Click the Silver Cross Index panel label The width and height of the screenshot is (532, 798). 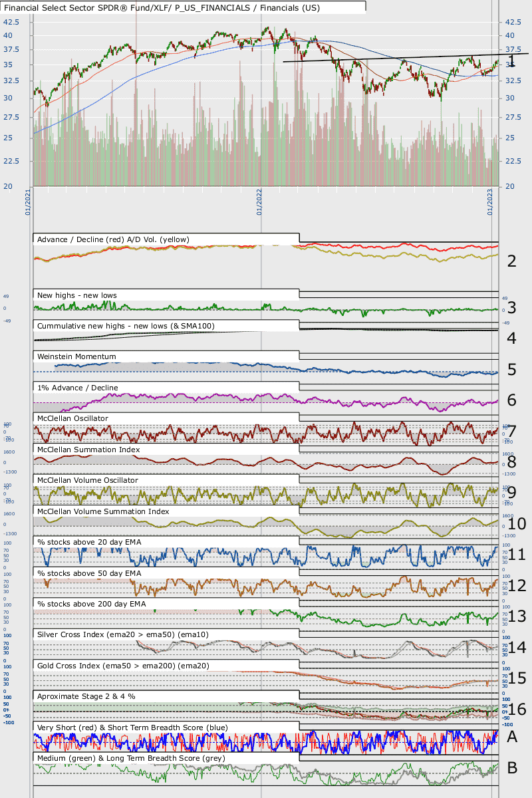[123, 634]
